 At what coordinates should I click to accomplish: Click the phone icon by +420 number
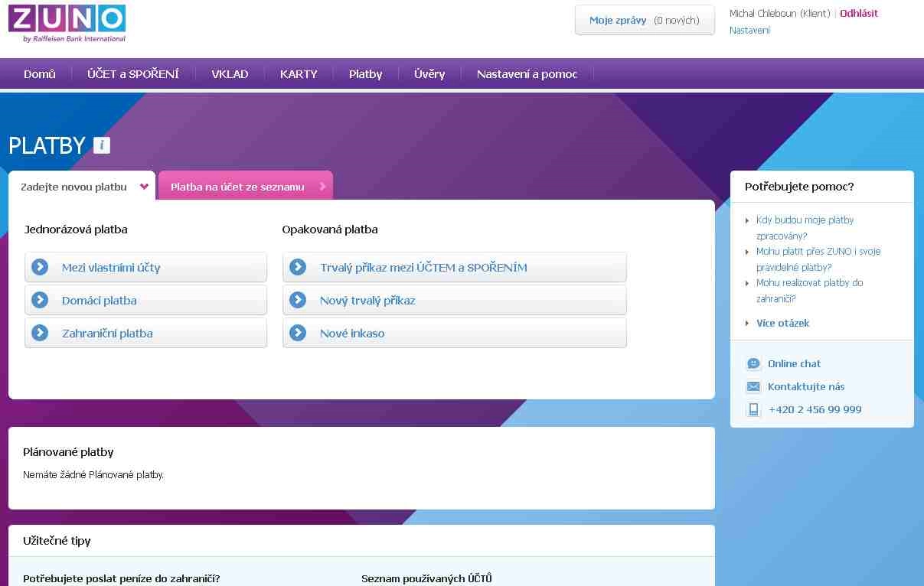pos(753,410)
